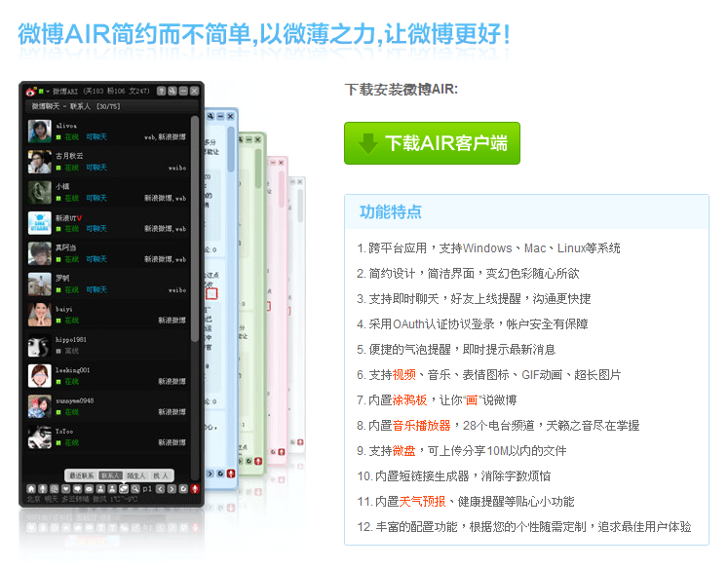728x569 pixels.
Task: Click the gray microphone icon beside home
Action: (43, 489)
